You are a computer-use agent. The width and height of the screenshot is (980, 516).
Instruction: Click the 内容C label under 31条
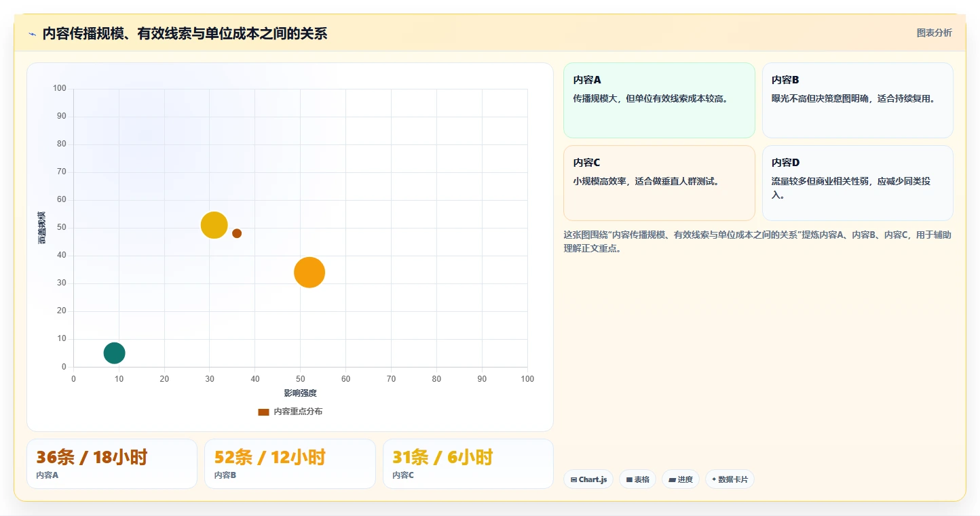coord(403,475)
